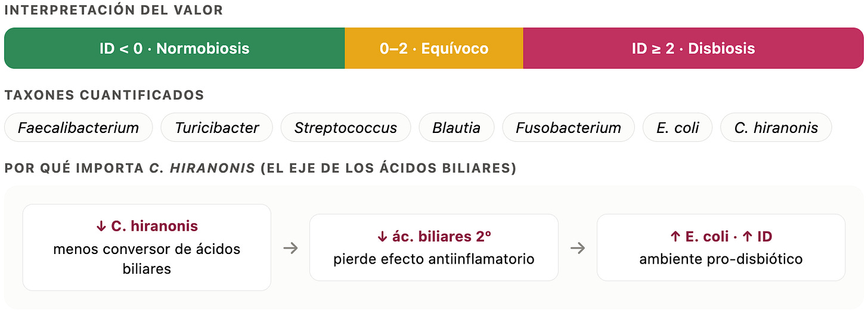The image size is (868, 316).
Task: Click the green Normobiosis segment
Action: tap(175, 48)
